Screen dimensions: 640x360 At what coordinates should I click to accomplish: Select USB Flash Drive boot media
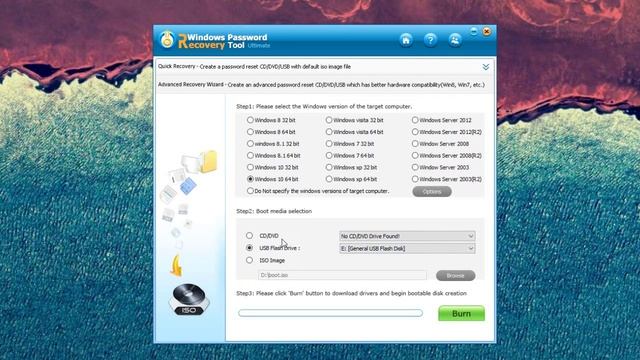tap(249, 248)
